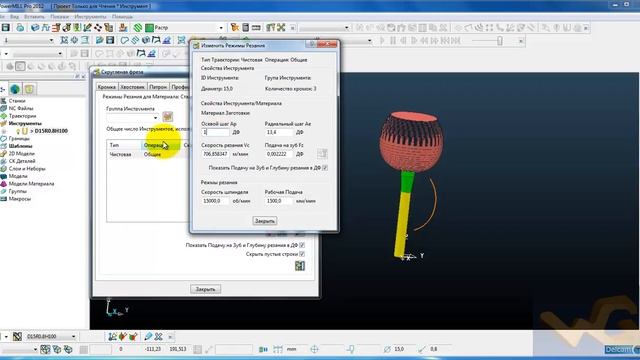Select NC Files in explorer tree
640x360 pixels.
21,108
